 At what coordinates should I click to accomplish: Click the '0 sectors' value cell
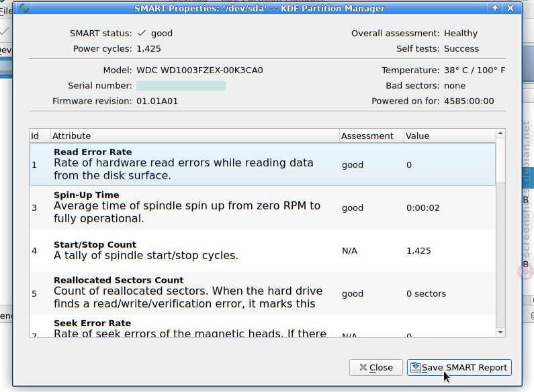click(x=426, y=293)
